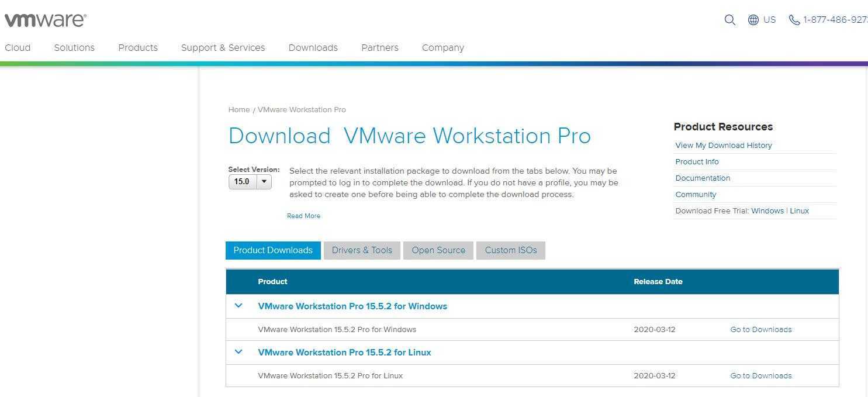Go to Downloads for Windows version

click(x=761, y=329)
